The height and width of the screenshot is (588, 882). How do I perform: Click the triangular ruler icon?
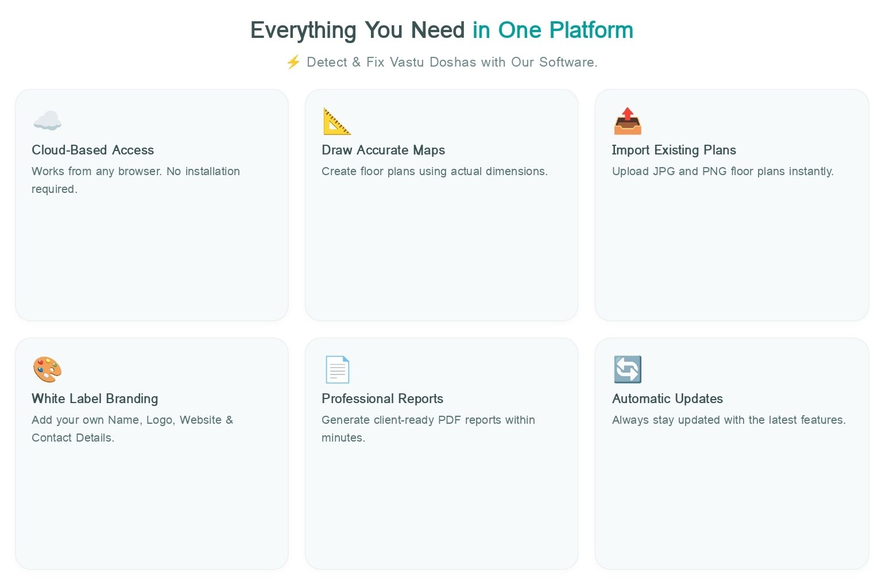click(x=337, y=121)
